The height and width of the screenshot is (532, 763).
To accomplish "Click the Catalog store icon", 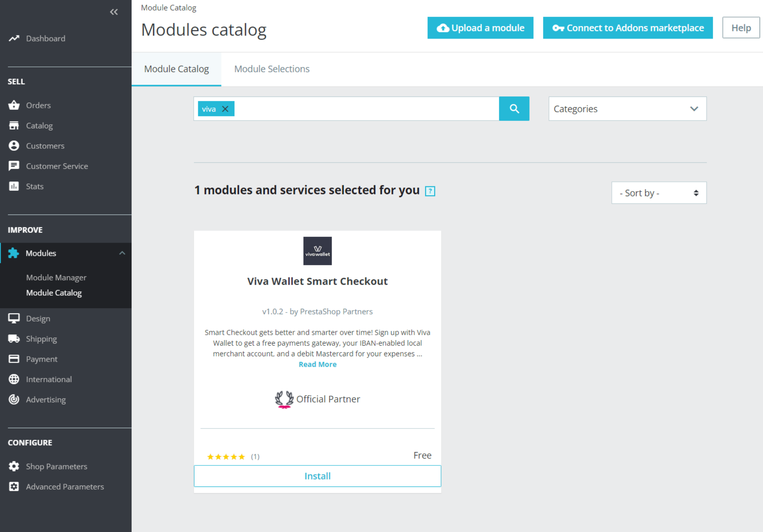I will coord(14,126).
